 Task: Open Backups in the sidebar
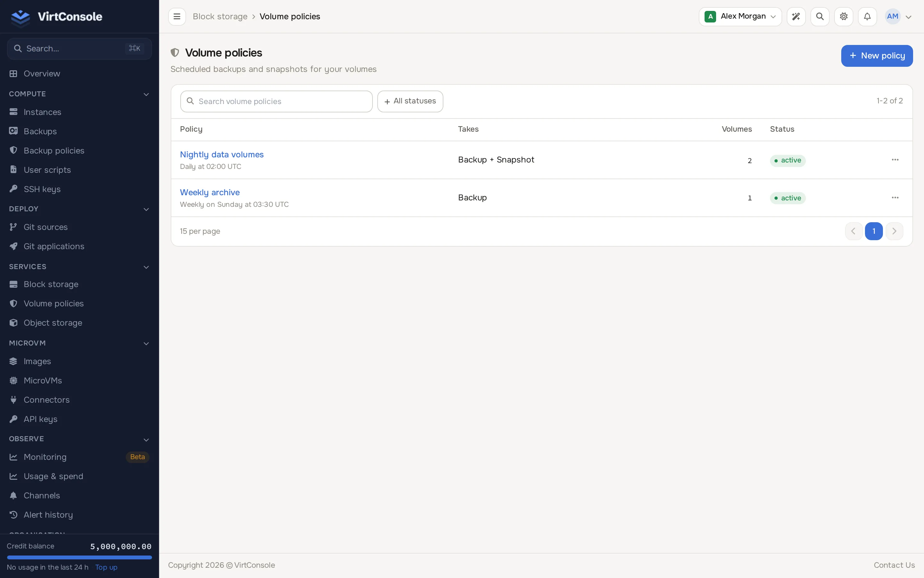tap(80, 131)
